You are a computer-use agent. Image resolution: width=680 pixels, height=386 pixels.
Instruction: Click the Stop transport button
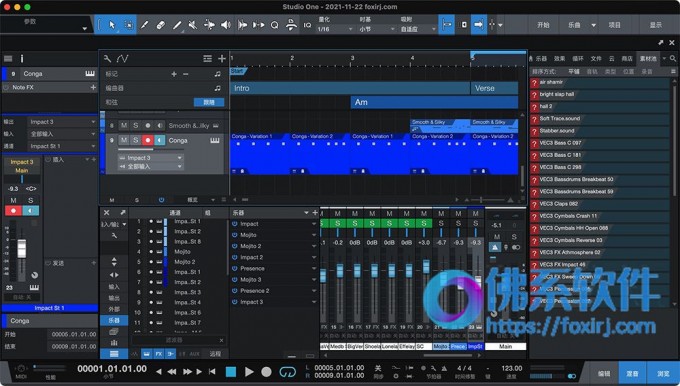pos(231,372)
